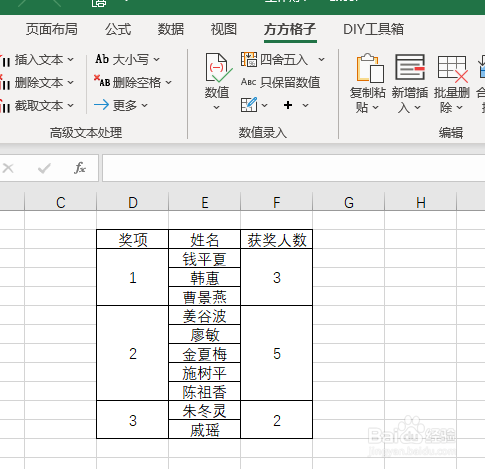Select the cell containing 金夏梅
This screenshot has width=485, height=469.
click(x=205, y=353)
